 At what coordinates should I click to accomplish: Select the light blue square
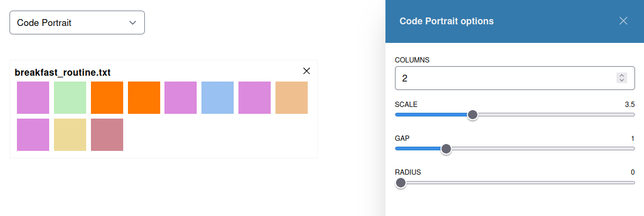[217, 97]
